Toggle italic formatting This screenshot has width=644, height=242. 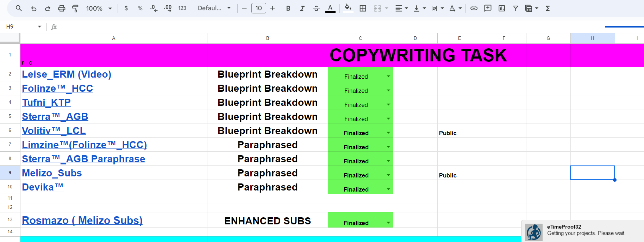click(x=302, y=8)
